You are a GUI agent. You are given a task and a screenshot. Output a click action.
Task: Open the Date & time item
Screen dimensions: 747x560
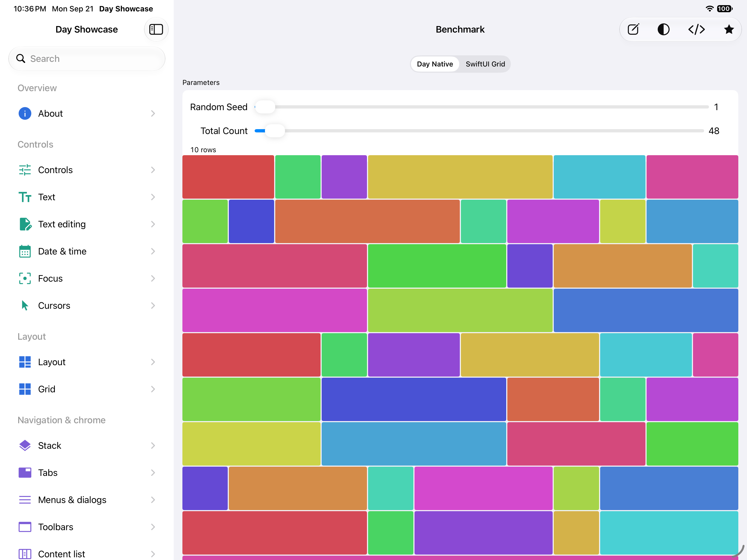(87, 251)
